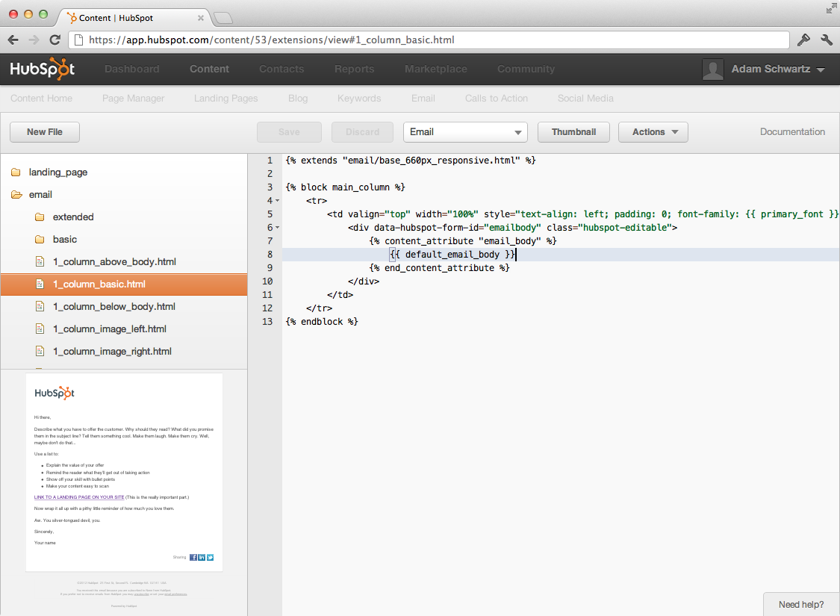Click the browser forward arrow

click(34, 40)
